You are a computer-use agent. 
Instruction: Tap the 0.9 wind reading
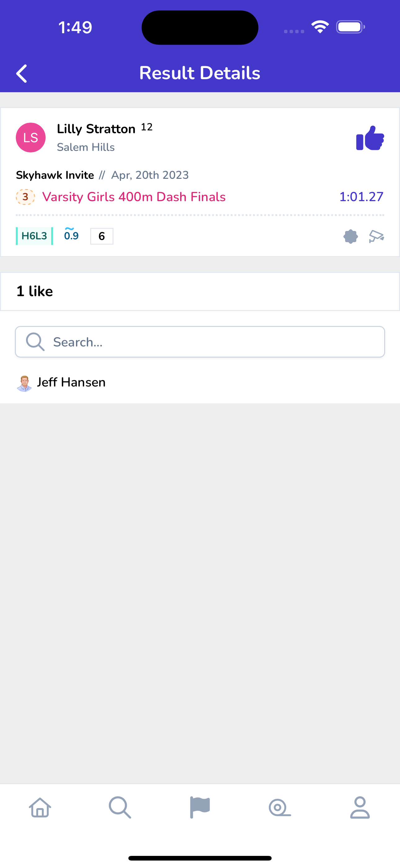click(71, 234)
